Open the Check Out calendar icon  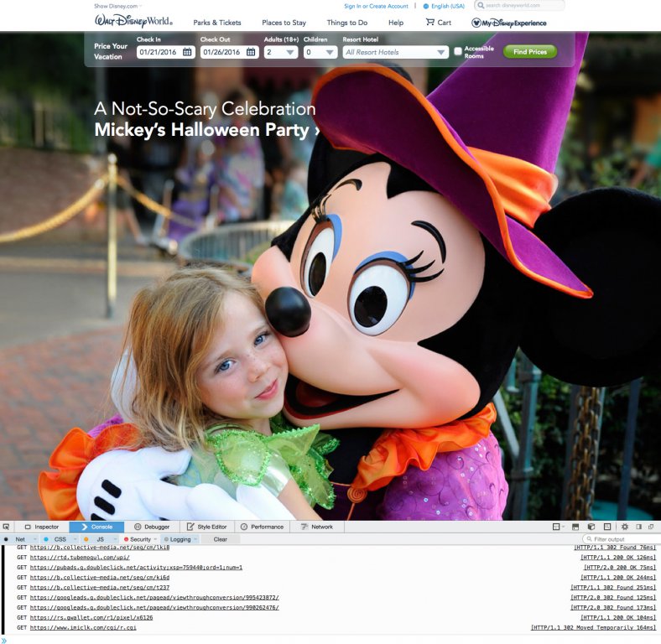click(x=251, y=52)
